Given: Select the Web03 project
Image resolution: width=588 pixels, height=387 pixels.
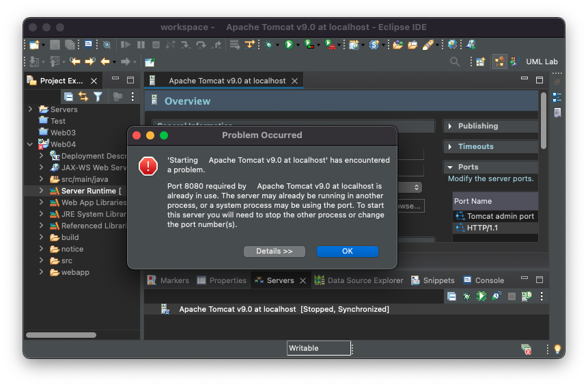Looking at the screenshot, I should click(57, 133).
